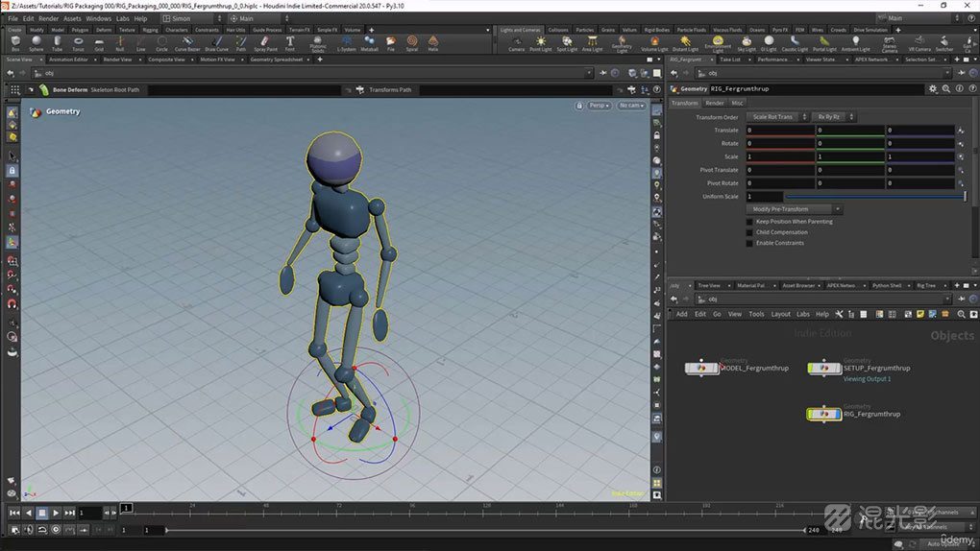This screenshot has height=551, width=980.
Task: Select the Tube shelf tool
Action: tap(57, 43)
